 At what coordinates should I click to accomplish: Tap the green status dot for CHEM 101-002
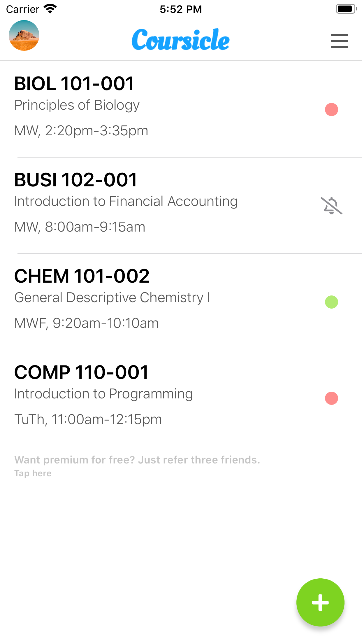pyautogui.click(x=331, y=302)
